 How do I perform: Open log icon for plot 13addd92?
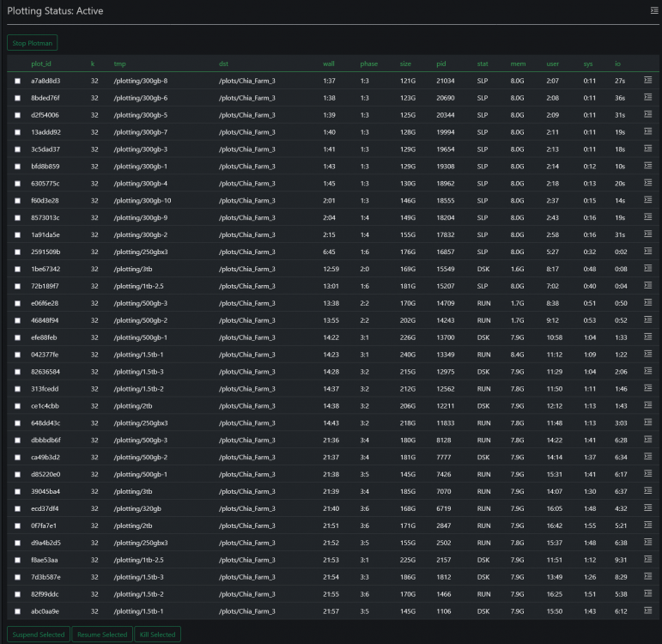(647, 131)
